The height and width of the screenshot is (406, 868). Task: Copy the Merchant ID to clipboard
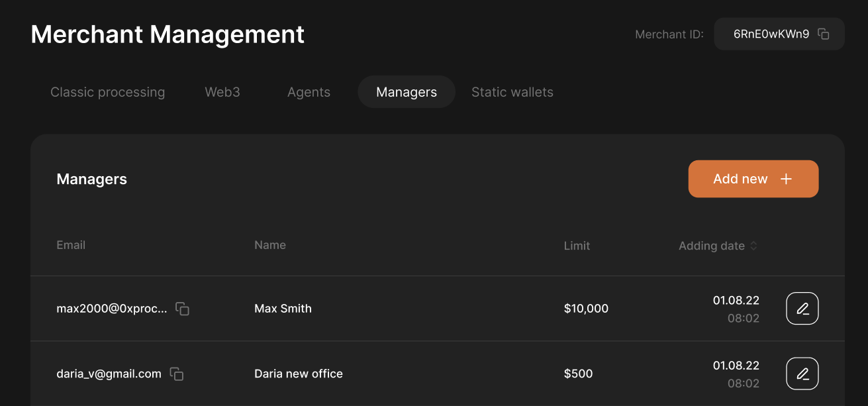(x=824, y=34)
